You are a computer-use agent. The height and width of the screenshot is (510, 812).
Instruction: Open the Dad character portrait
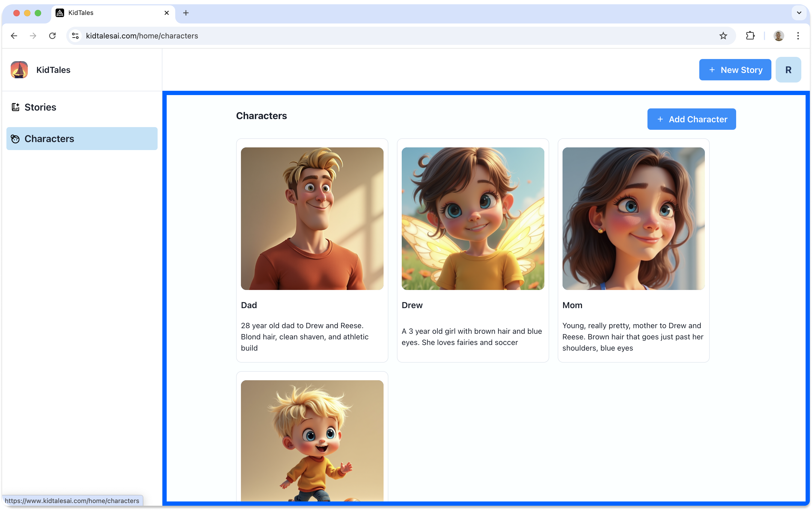click(312, 218)
